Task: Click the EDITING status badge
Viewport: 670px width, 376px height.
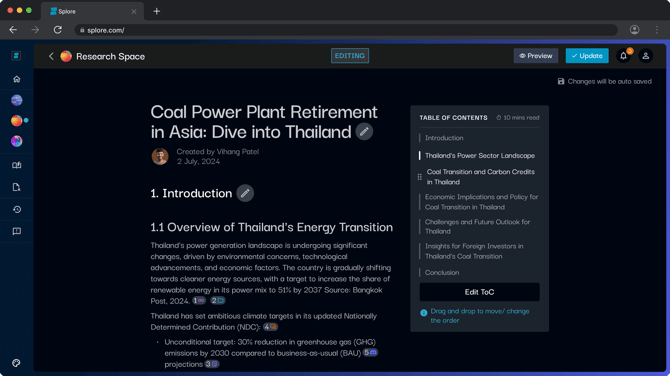Action: [350, 56]
